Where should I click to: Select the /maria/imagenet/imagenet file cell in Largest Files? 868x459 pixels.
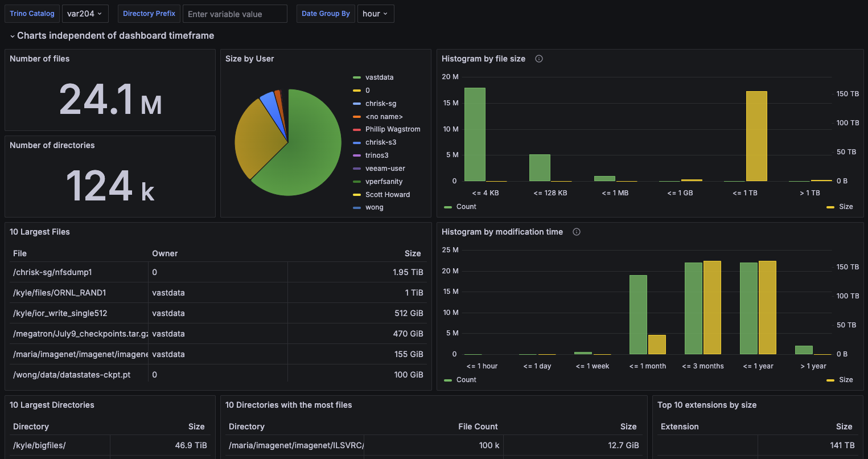[79, 354]
